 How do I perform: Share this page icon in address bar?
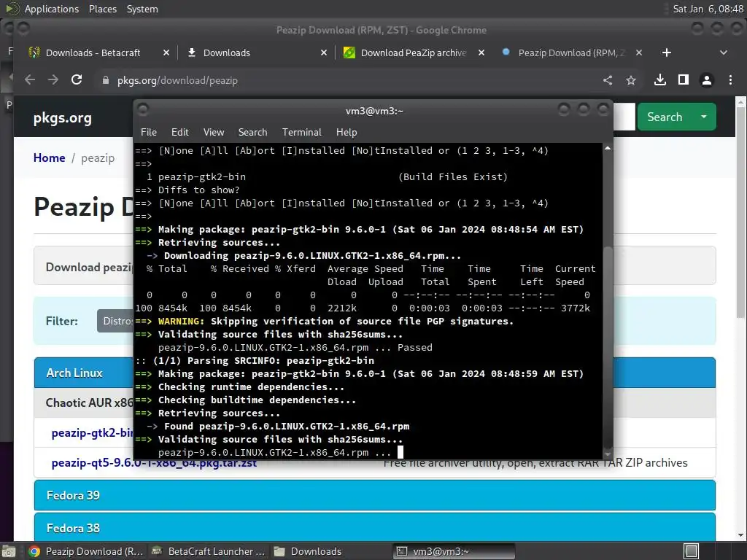608,80
